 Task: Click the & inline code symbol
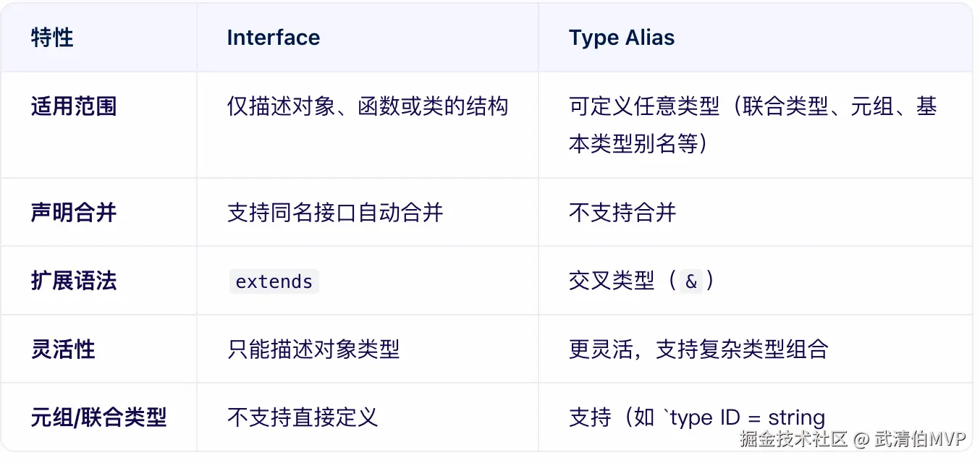pyautogui.click(x=691, y=281)
